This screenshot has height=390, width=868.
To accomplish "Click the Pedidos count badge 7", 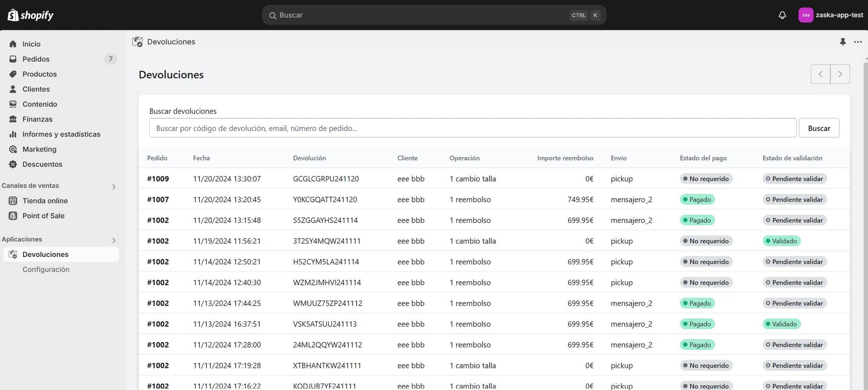I will click(111, 59).
